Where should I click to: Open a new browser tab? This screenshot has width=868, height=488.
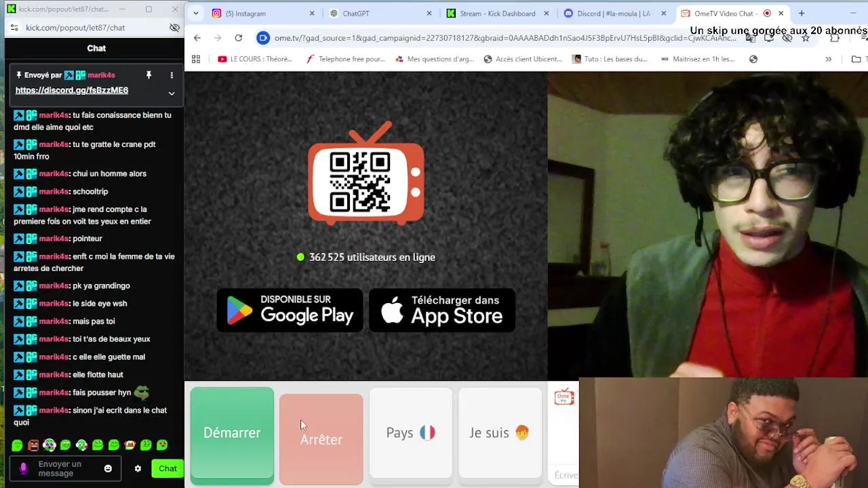(802, 14)
